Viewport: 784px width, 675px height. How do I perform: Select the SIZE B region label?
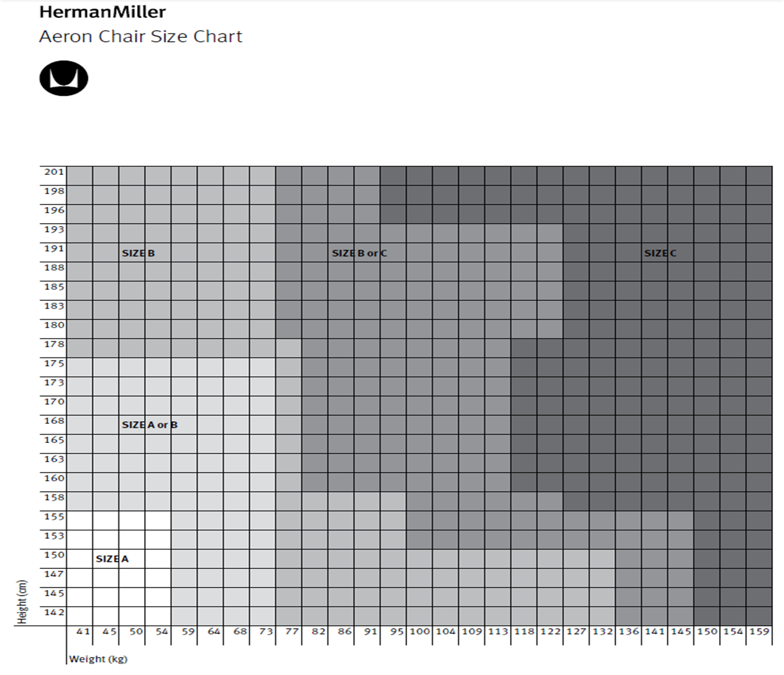(138, 253)
